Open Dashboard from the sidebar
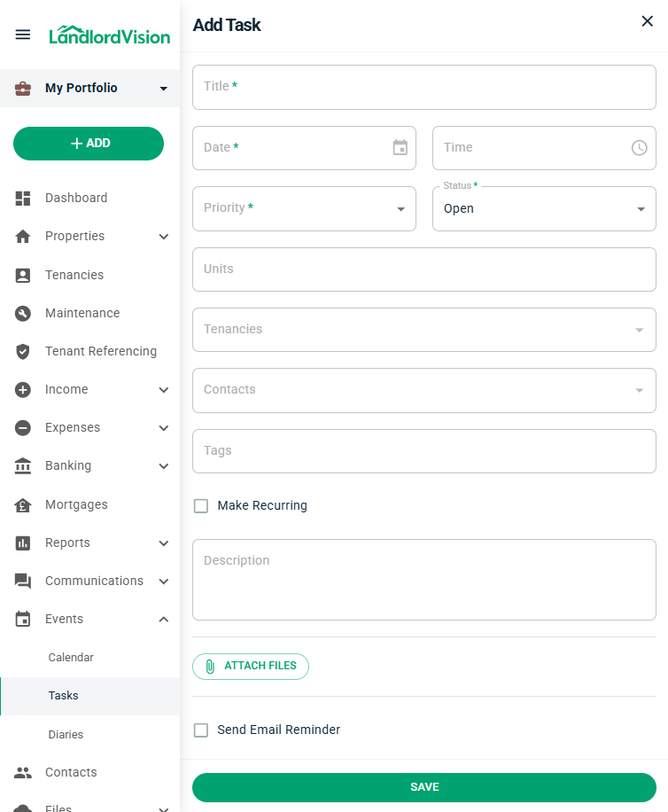668x812 pixels. [x=76, y=198]
